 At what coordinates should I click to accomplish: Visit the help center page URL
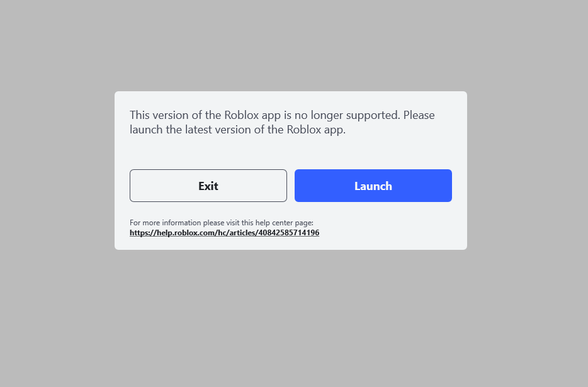coord(224,232)
